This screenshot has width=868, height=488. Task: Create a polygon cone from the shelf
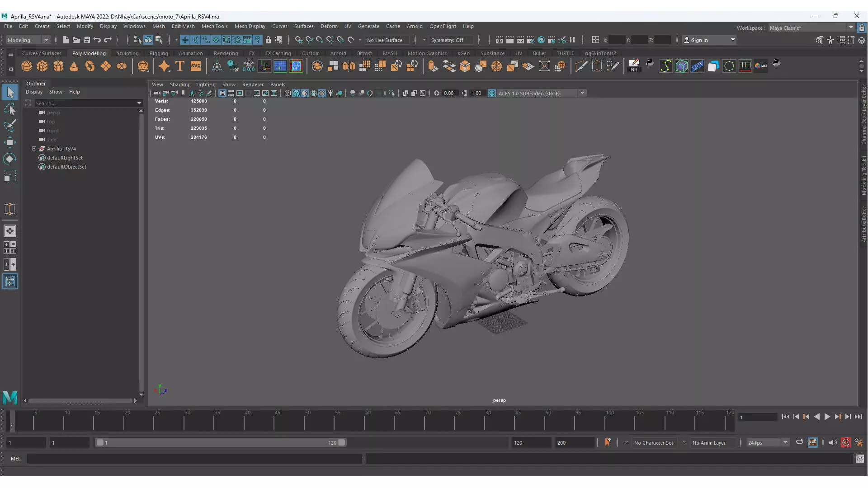(x=74, y=66)
